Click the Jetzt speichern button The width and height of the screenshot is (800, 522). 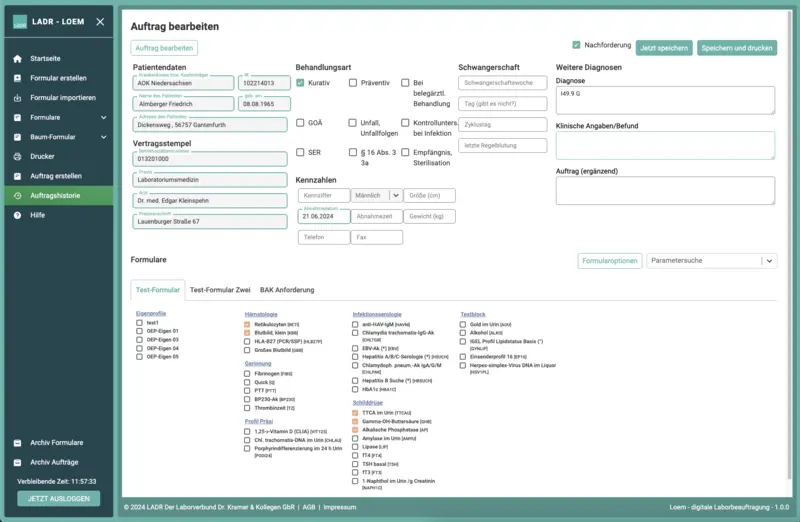pos(664,47)
